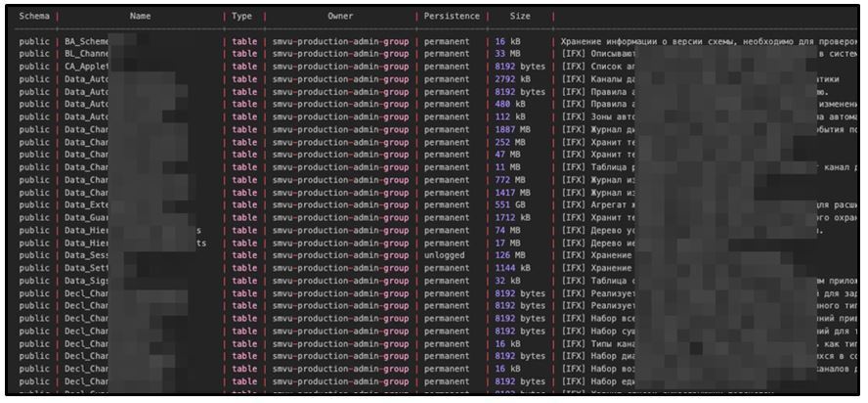Click the Size column header
Screen dimensions: 868x403
click(x=520, y=17)
